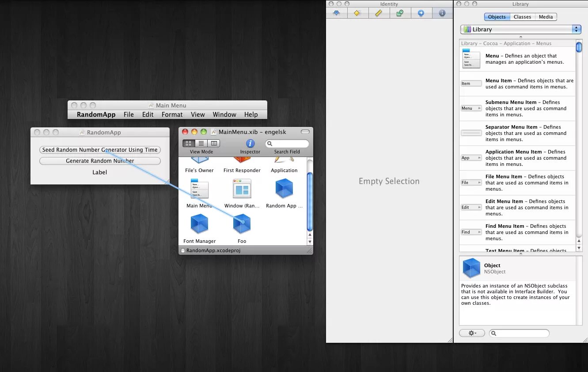Pick the Separator Menu Item thumbnail

click(x=471, y=133)
